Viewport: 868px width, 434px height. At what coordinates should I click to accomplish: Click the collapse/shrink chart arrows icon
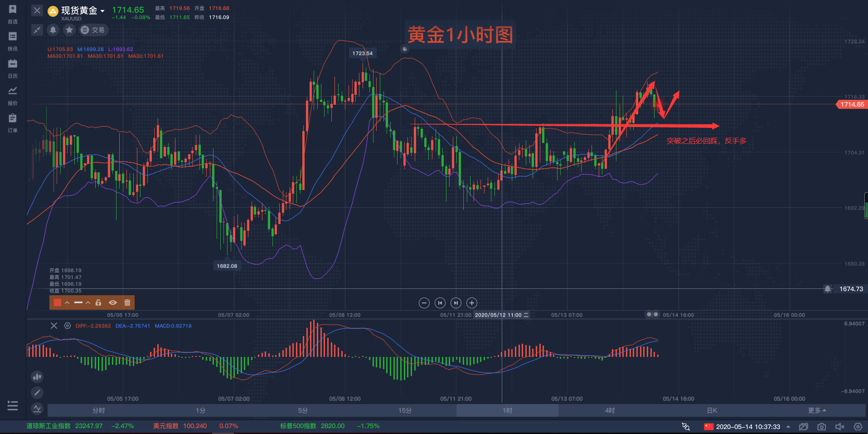37,30
